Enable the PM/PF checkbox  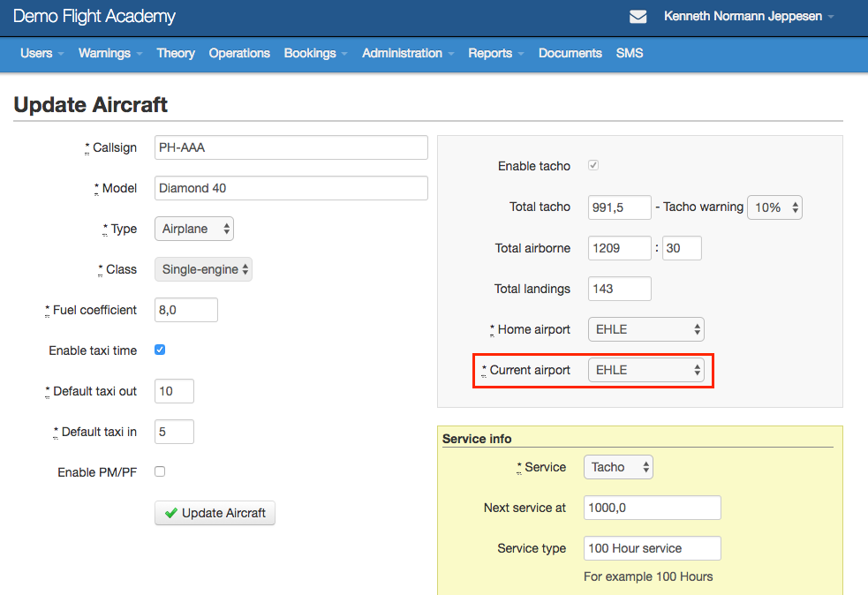tap(160, 471)
